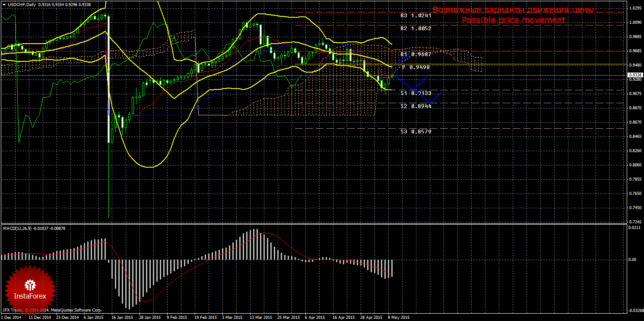644x321 pixels.
Task: Click the 13 Mar 2015 date on time axis
Action: click(x=261, y=317)
